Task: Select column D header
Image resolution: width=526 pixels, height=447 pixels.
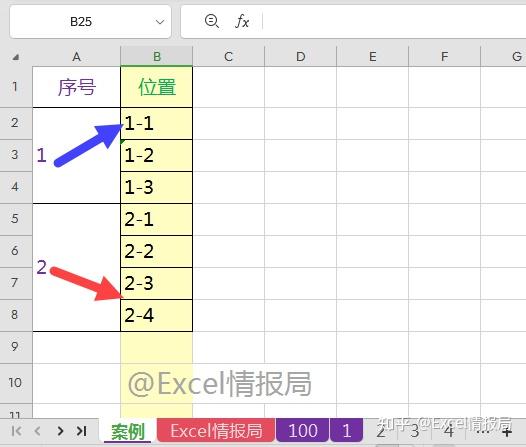Action: (301, 56)
